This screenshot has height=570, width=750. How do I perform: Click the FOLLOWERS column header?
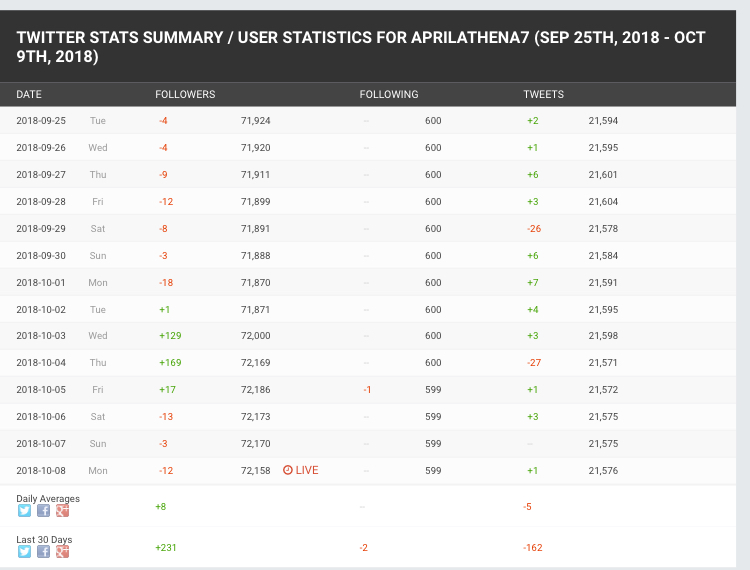point(185,95)
